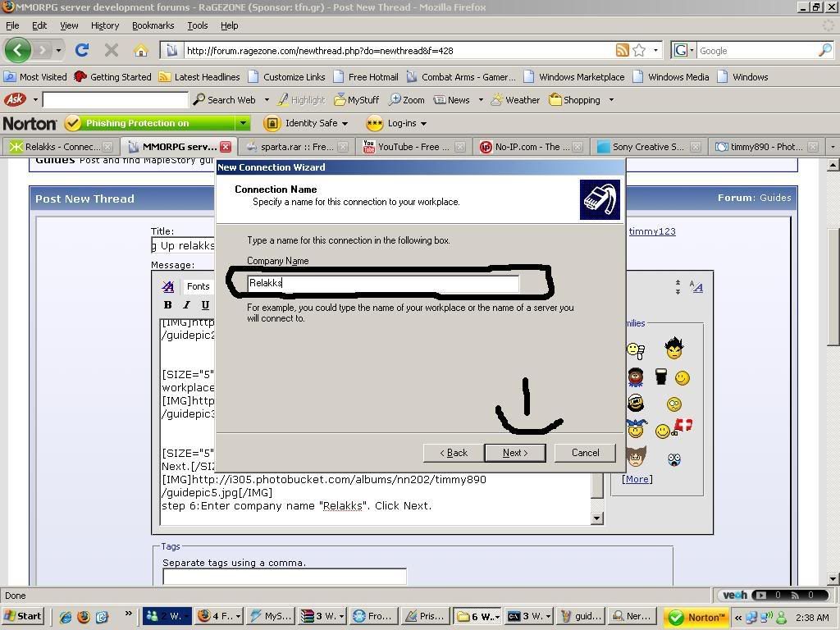
Task: Click Next in the New Connection Wizard
Action: tap(515, 453)
